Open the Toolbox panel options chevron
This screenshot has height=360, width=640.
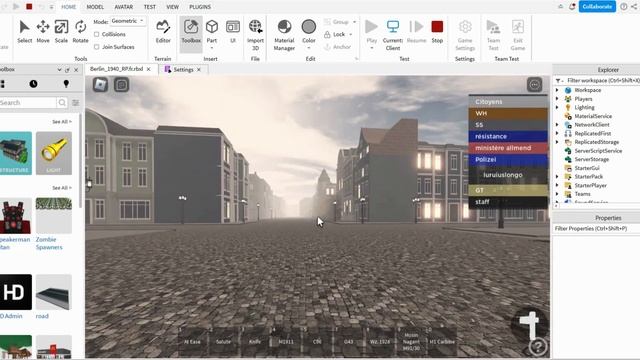tap(59, 70)
